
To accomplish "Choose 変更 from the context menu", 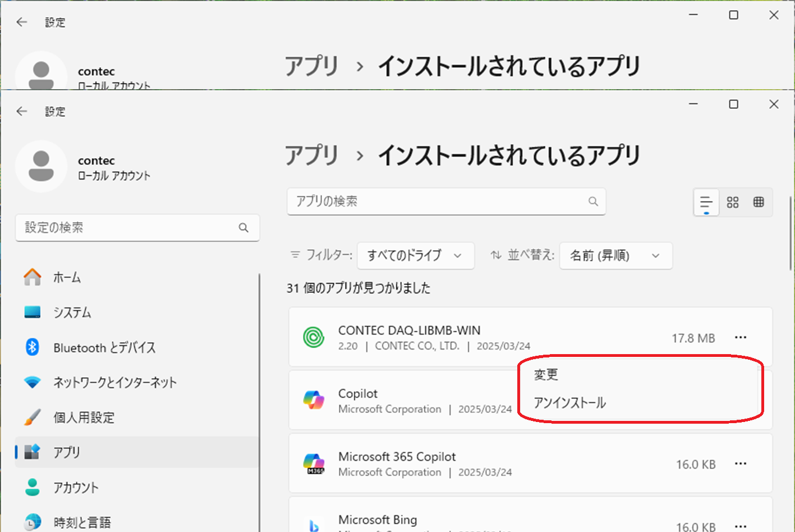I will pos(546,374).
